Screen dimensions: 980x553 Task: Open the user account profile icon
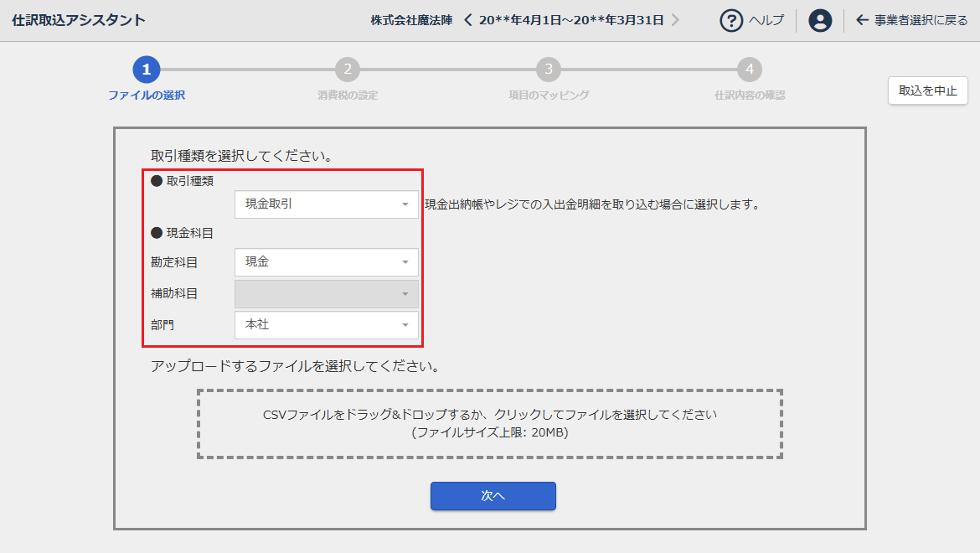[820, 21]
